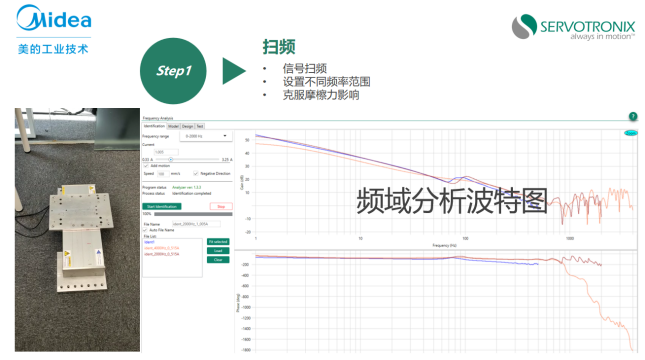Click the red Stop button
This screenshot has height=360, width=645.
point(221,207)
